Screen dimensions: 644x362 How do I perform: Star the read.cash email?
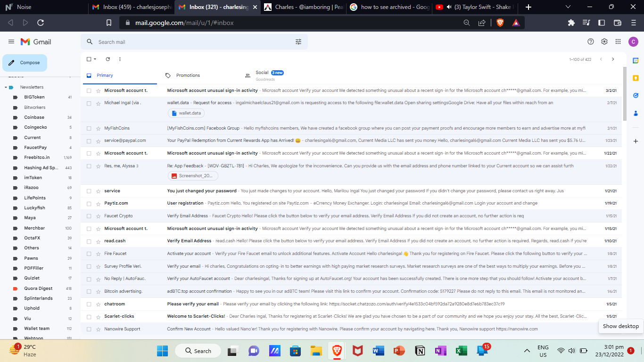click(99, 241)
